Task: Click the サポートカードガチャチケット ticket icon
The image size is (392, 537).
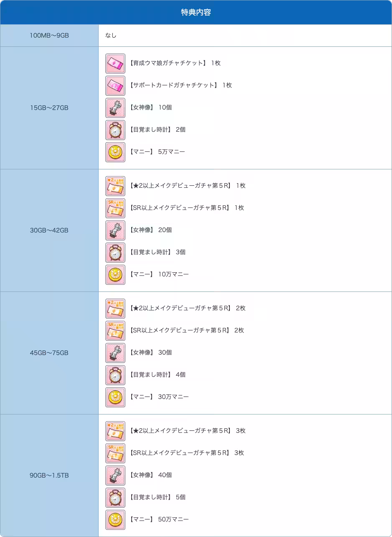Action: tap(115, 86)
